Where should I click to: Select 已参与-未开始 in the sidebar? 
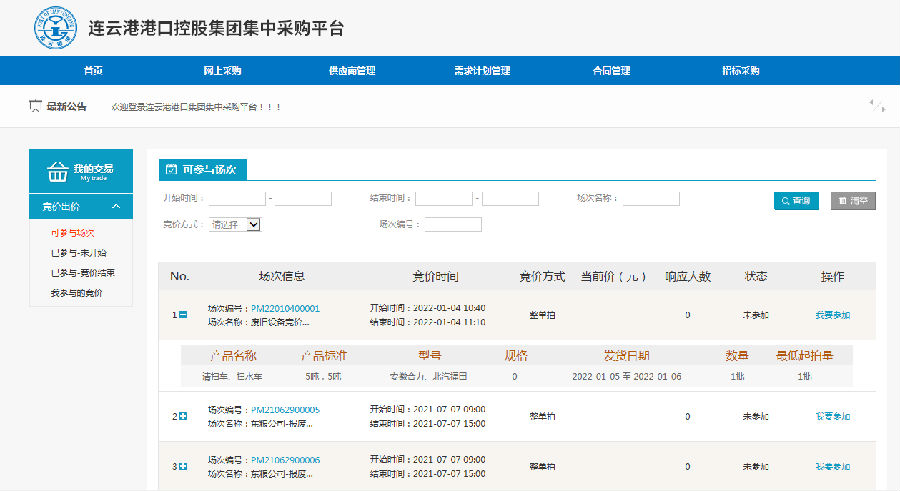pos(79,253)
